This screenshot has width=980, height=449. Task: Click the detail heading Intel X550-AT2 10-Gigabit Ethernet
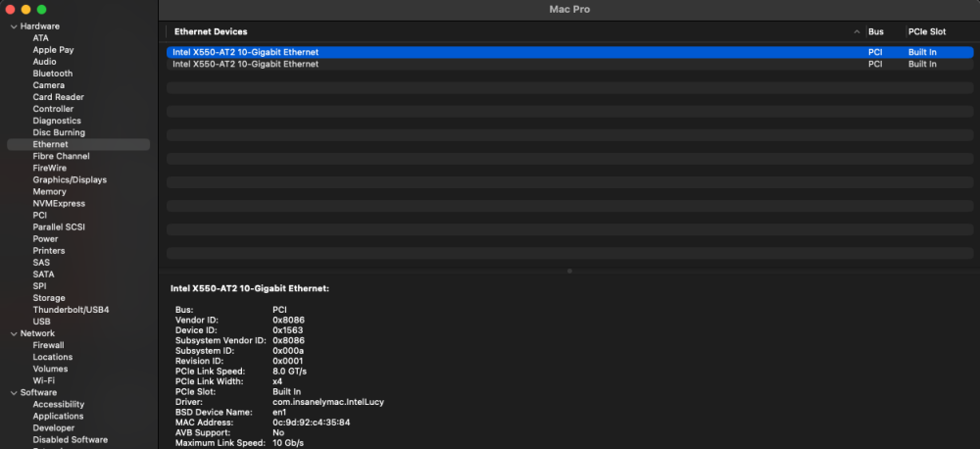(250, 289)
